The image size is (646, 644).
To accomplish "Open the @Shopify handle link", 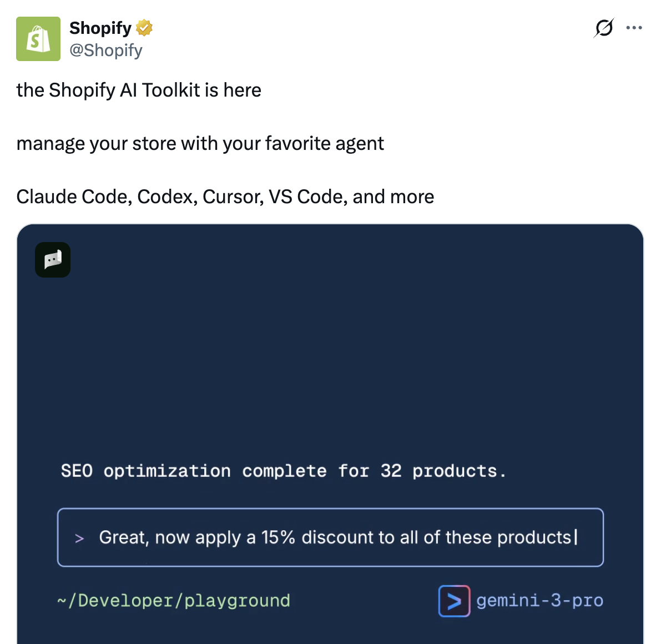I will tap(106, 51).
